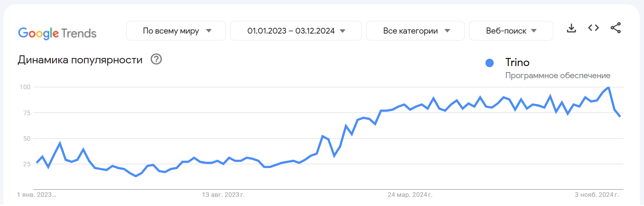Viewport: 644px width, 206px height.
Task: Click the Динамика популярности heading
Action: coord(80,60)
